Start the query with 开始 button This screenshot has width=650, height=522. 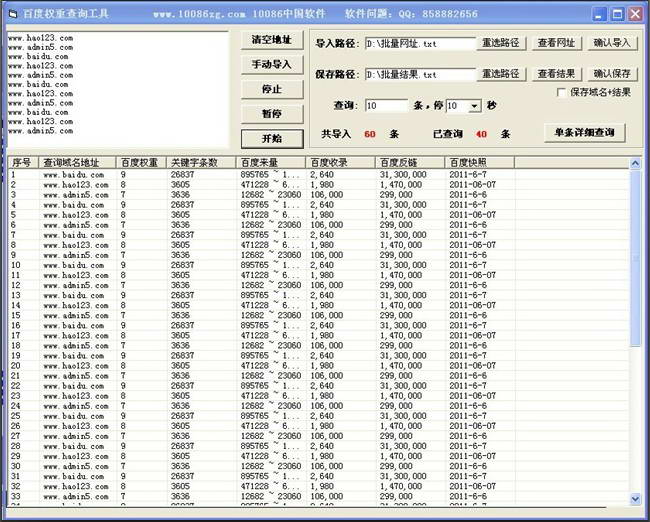coord(272,138)
